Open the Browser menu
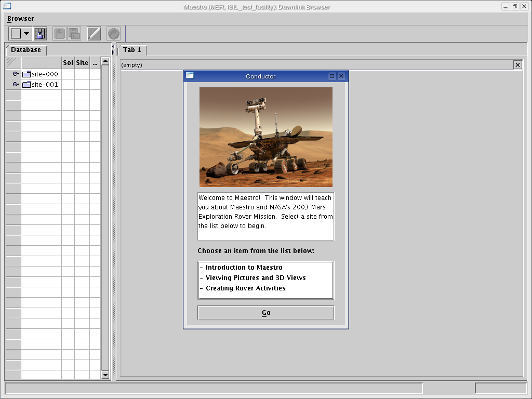532x399 pixels. tap(20, 19)
